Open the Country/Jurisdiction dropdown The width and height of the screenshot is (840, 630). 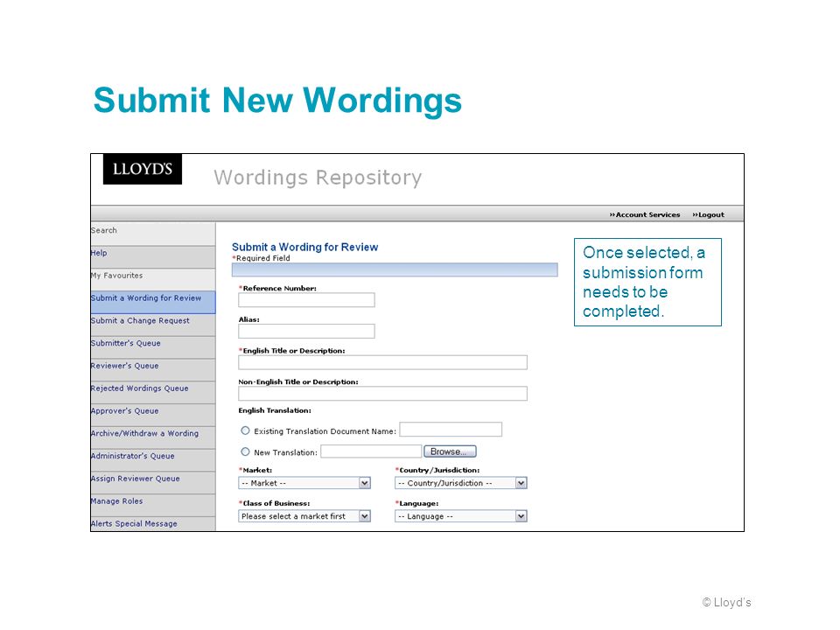point(461,483)
